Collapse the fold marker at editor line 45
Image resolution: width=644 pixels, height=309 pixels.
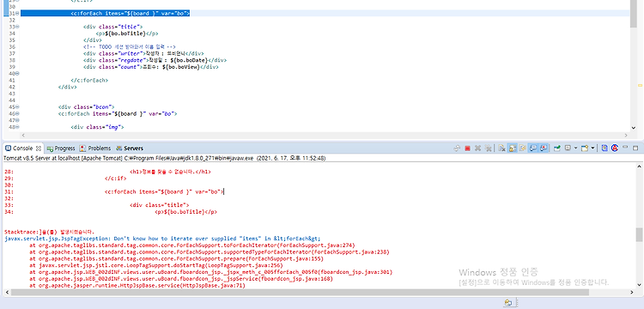[17, 106]
